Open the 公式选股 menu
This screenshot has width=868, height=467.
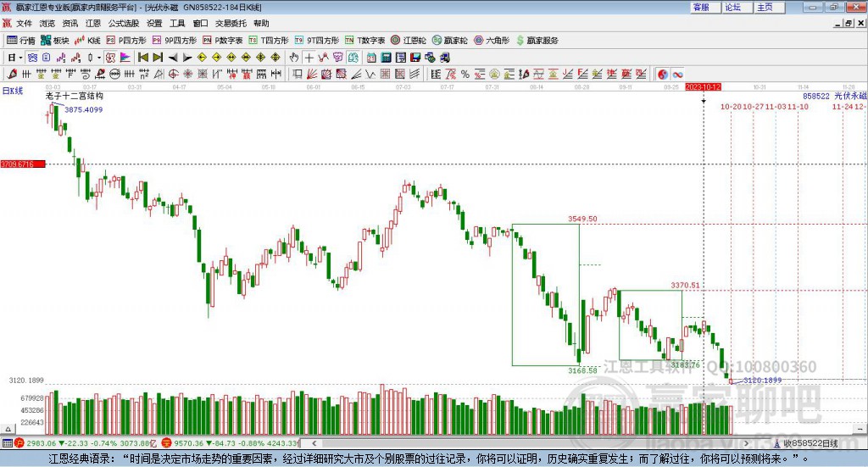124,23
